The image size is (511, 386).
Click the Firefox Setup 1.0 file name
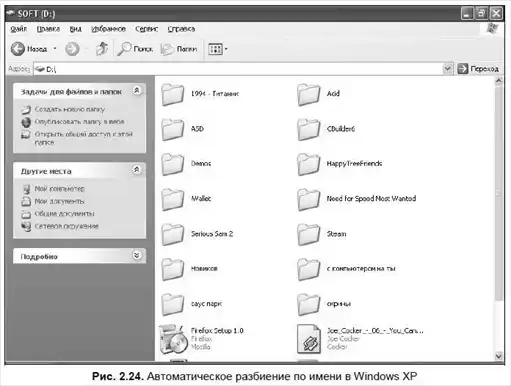[217, 330]
